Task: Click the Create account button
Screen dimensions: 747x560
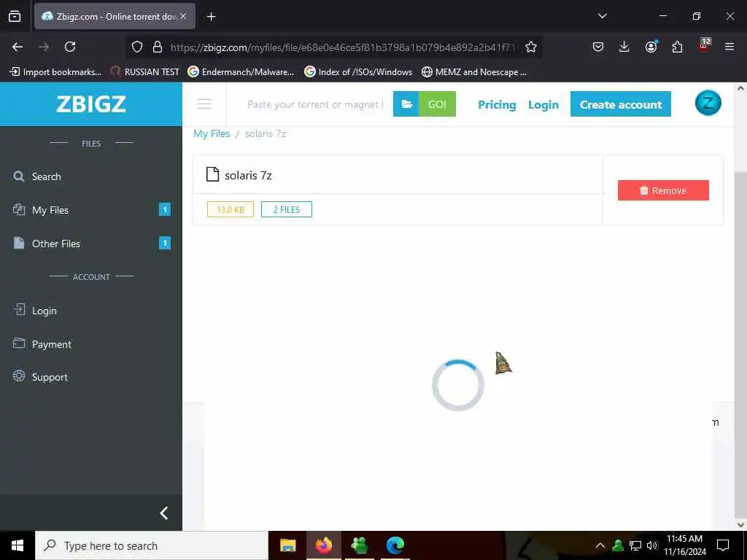Action: [620, 104]
